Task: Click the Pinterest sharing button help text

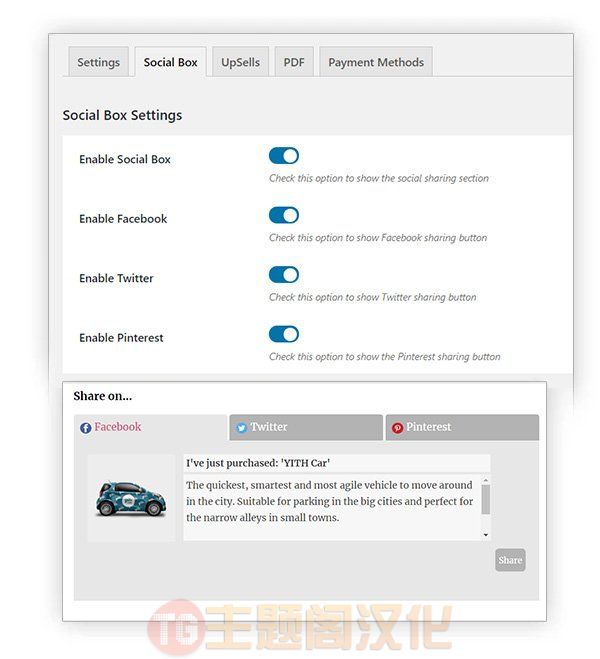Action: click(x=384, y=357)
